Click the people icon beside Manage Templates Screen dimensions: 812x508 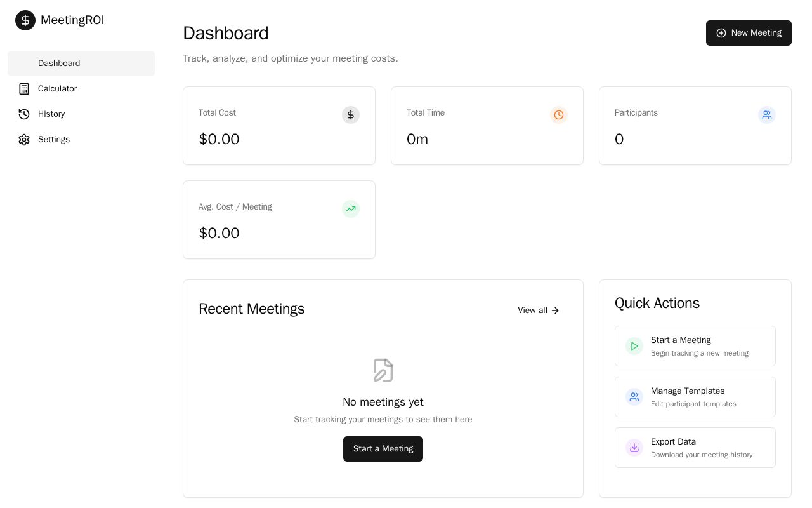pos(634,397)
